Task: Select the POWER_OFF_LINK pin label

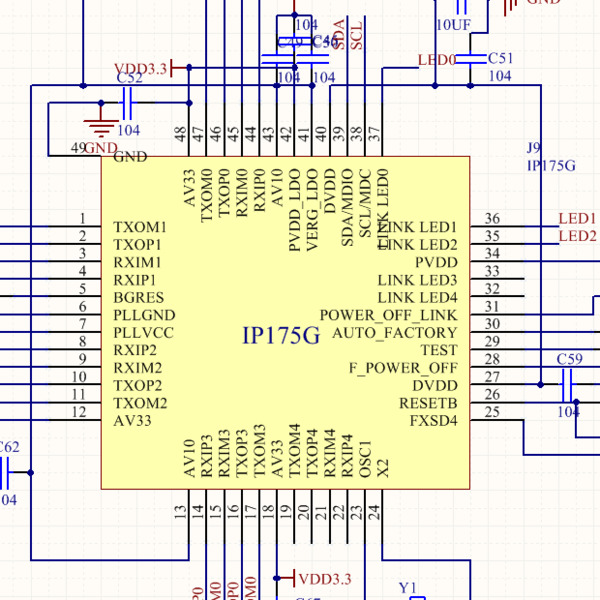Action: tap(389, 315)
